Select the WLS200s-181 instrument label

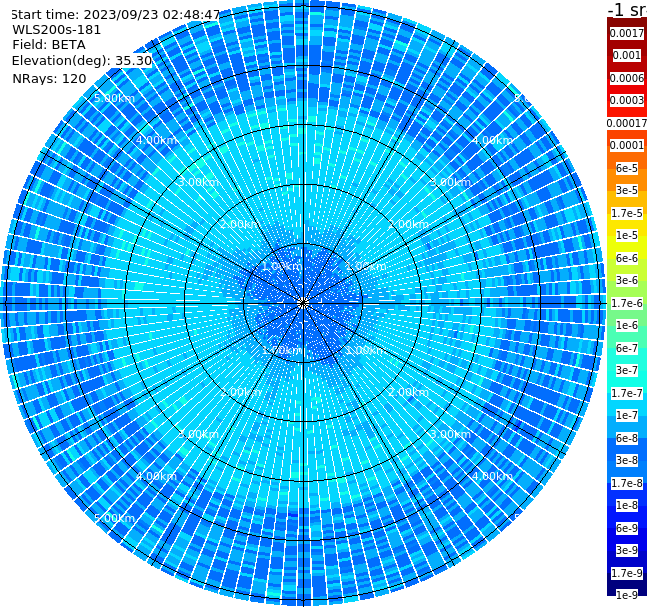pyautogui.click(x=57, y=30)
